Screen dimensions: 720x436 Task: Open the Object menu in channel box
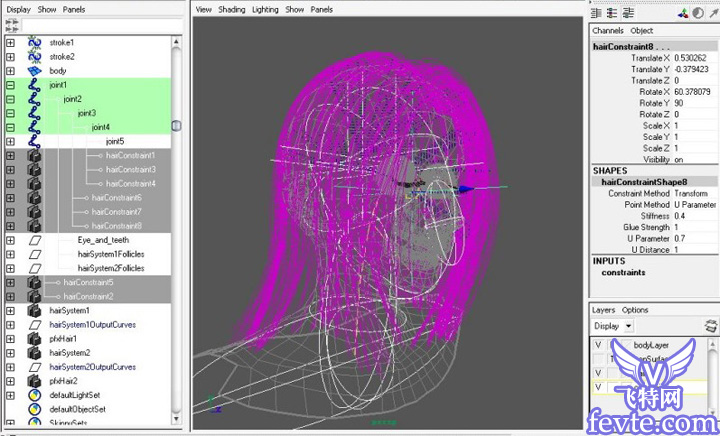click(641, 31)
